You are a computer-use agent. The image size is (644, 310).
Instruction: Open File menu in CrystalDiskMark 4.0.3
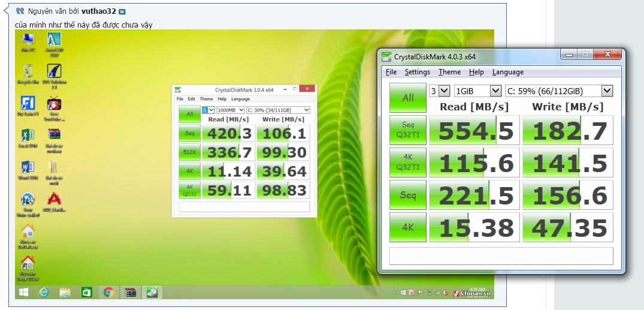(x=391, y=72)
